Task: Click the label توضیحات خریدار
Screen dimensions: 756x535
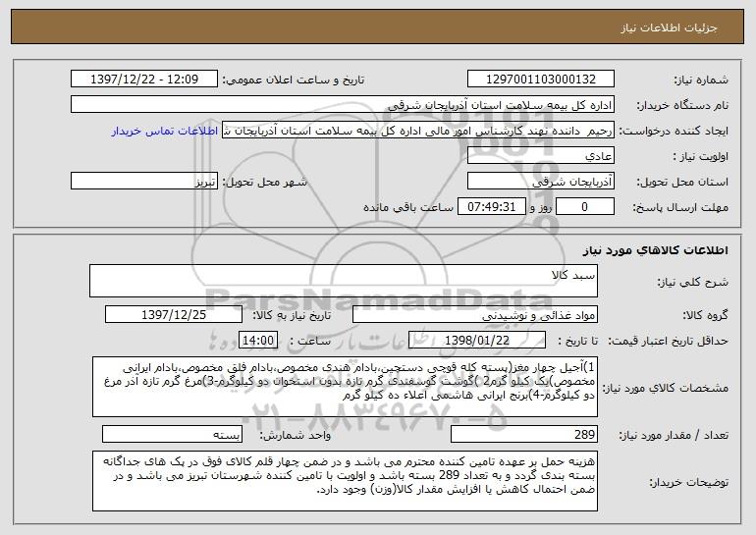Action: click(688, 482)
